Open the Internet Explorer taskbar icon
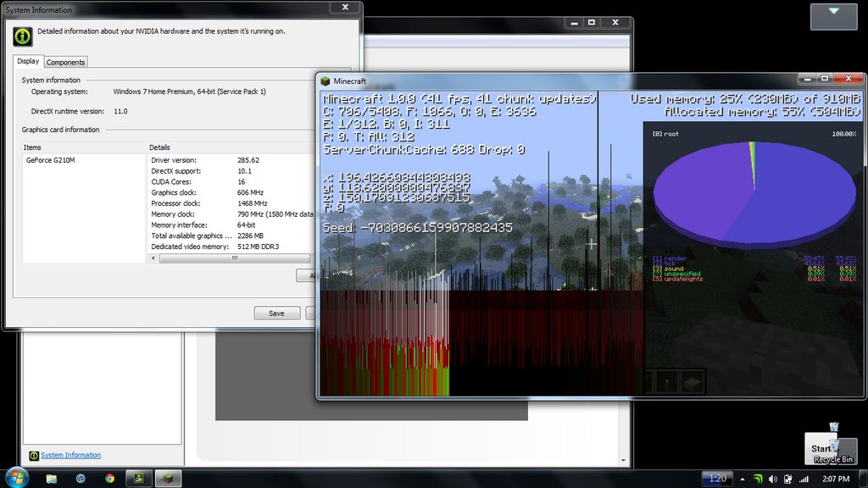 (81, 478)
